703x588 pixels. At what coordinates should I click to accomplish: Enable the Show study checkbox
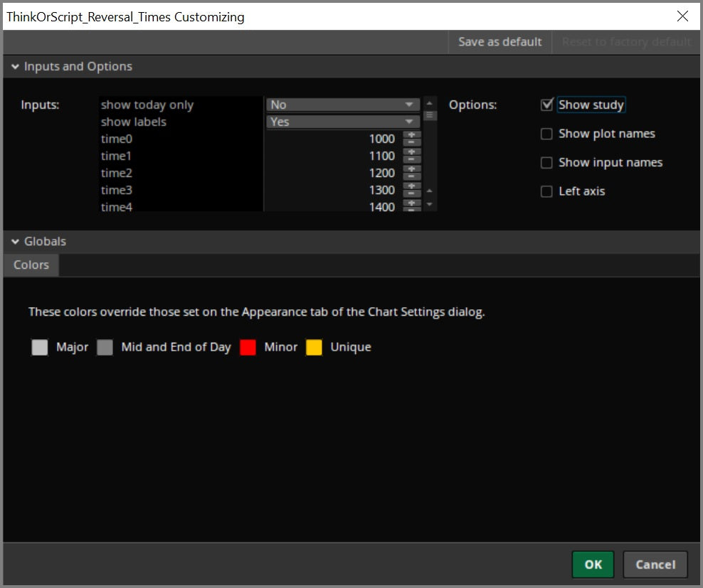click(x=546, y=105)
